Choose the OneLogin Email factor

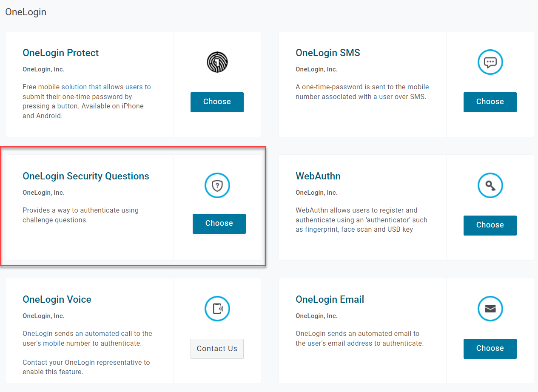pyautogui.click(x=490, y=349)
